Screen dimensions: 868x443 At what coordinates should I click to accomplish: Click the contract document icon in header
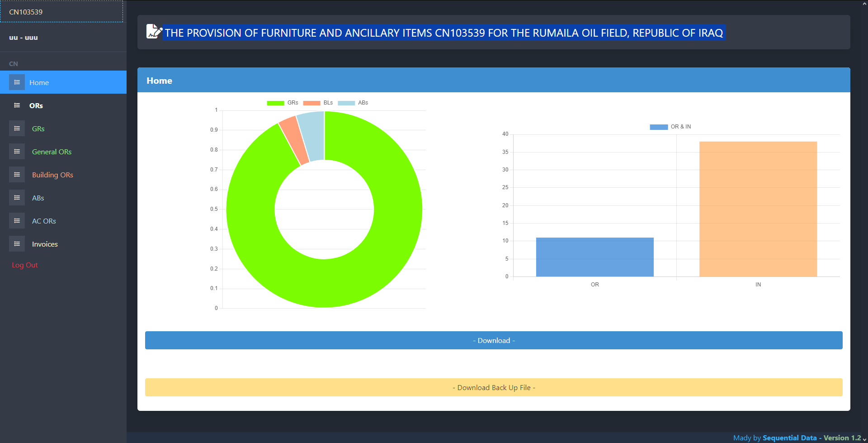154,32
